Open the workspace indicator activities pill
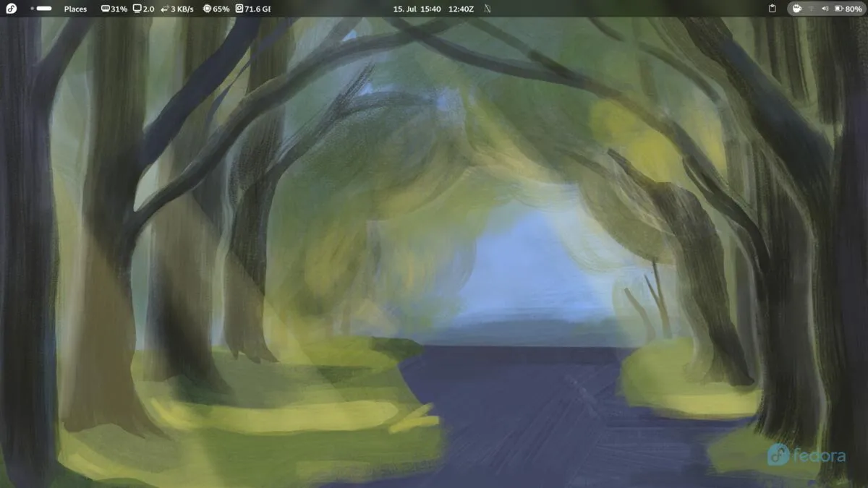Image resolution: width=868 pixels, height=488 pixels. (41, 9)
